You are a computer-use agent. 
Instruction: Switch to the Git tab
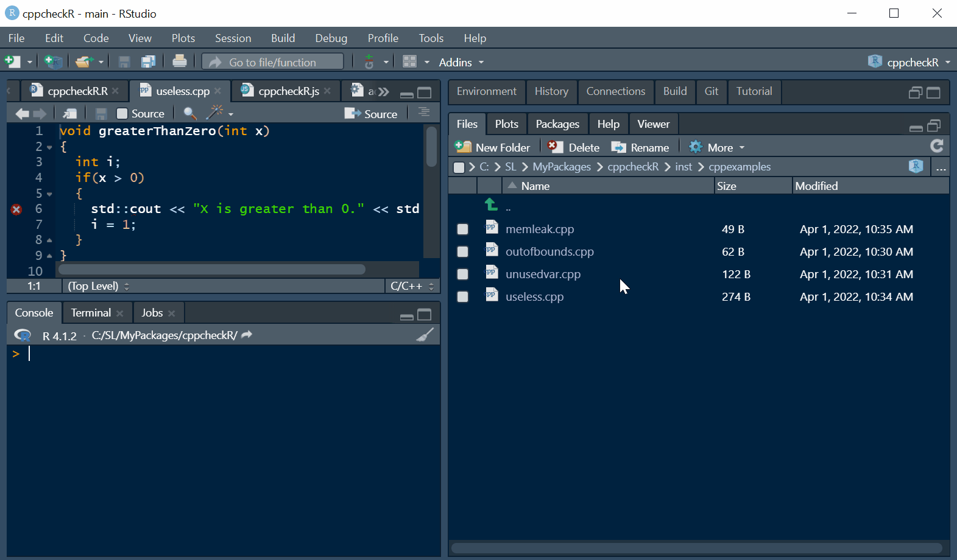point(712,91)
